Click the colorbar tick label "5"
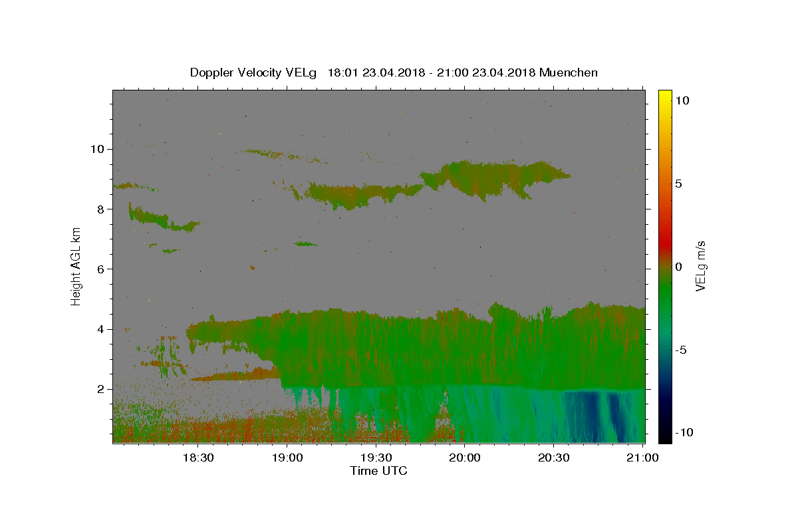The image size is (798, 532). click(679, 184)
